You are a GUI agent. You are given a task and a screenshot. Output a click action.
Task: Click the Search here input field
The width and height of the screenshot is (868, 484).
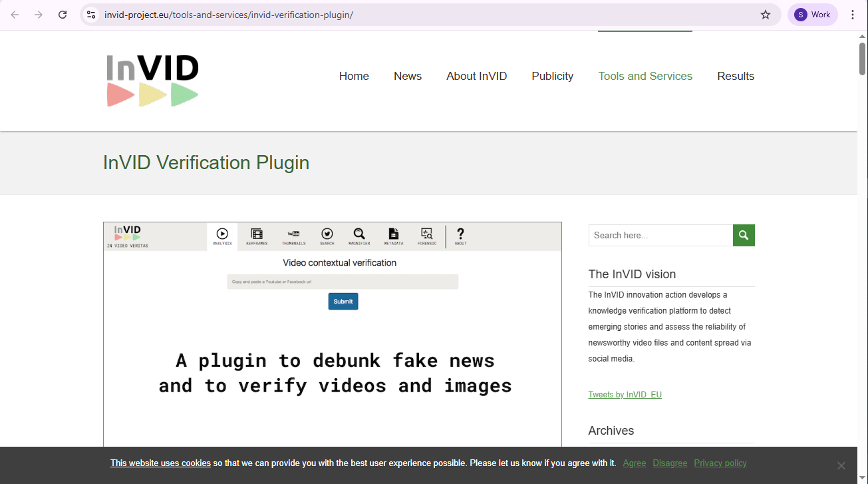point(660,235)
